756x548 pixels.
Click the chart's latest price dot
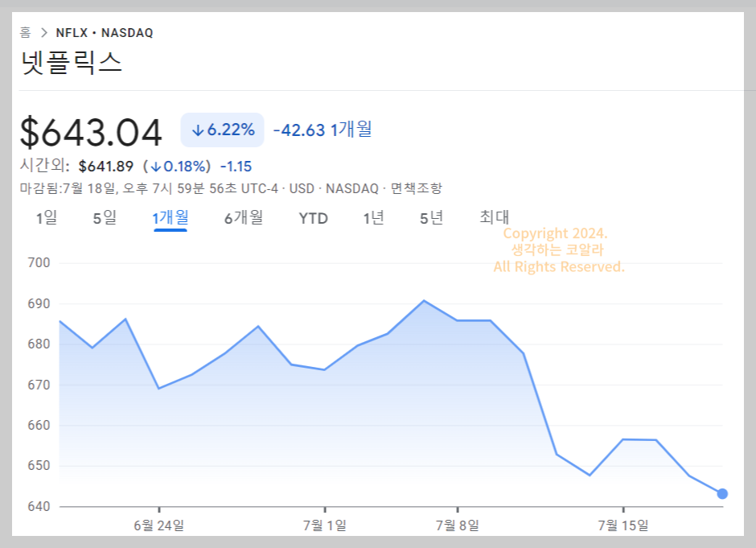pyautogui.click(x=721, y=493)
